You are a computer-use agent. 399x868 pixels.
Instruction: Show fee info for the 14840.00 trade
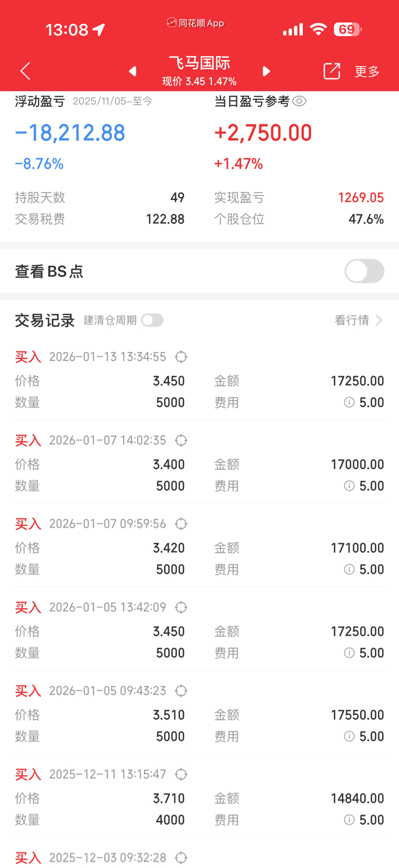349,820
